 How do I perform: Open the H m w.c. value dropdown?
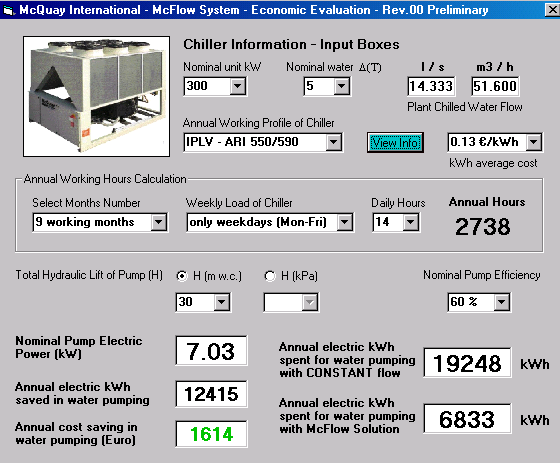[x=221, y=302]
